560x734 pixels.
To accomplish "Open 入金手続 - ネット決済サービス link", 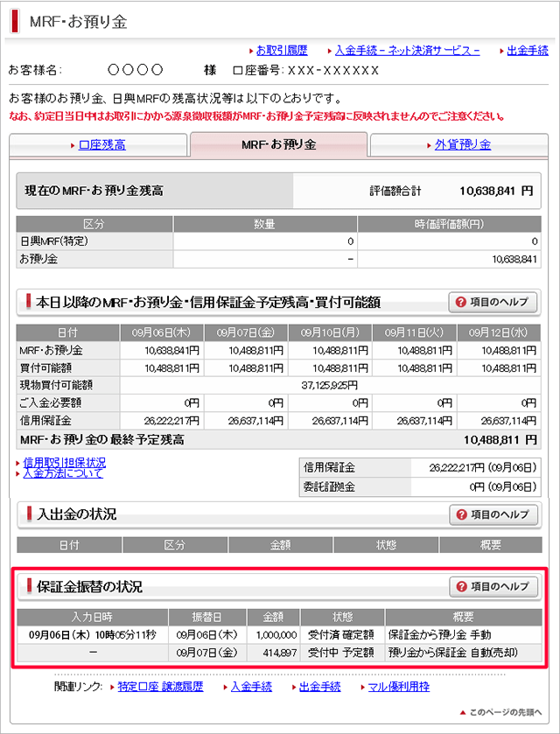I will (407, 51).
